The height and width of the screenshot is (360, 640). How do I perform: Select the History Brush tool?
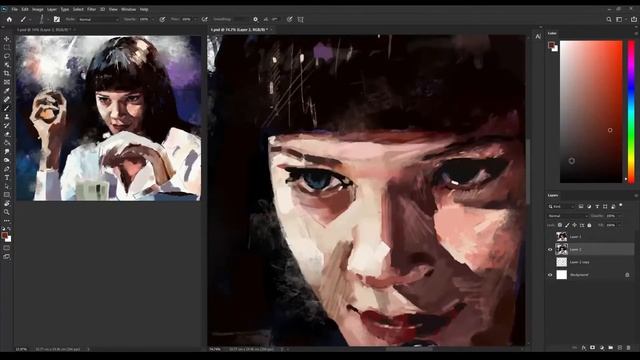[x=7, y=125]
